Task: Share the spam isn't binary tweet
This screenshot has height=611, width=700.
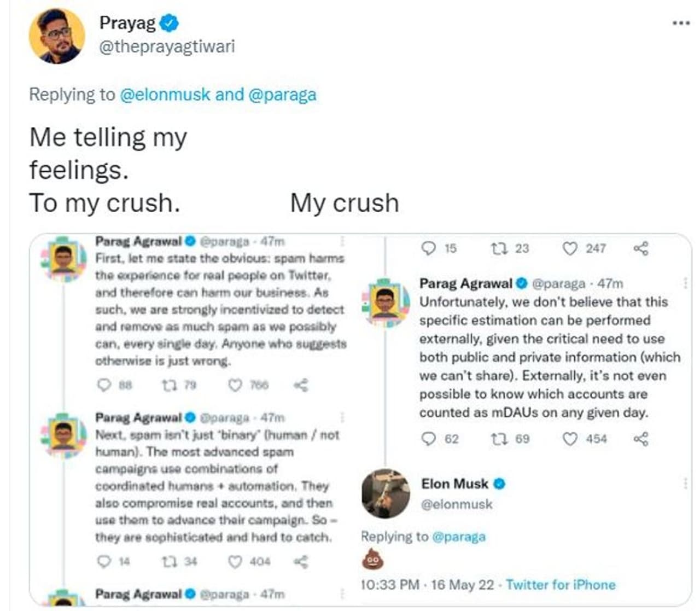Action: click(x=301, y=561)
